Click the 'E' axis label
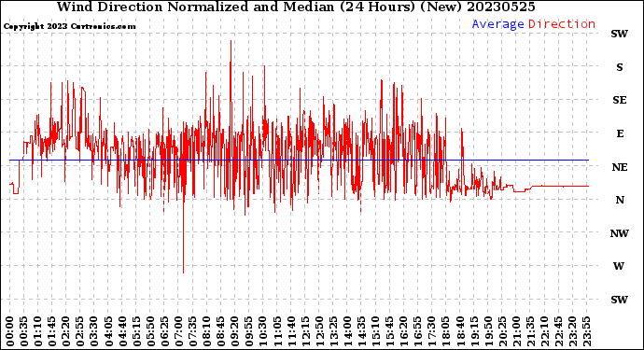The width and height of the screenshot is (644, 350). pyautogui.click(x=620, y=133)
